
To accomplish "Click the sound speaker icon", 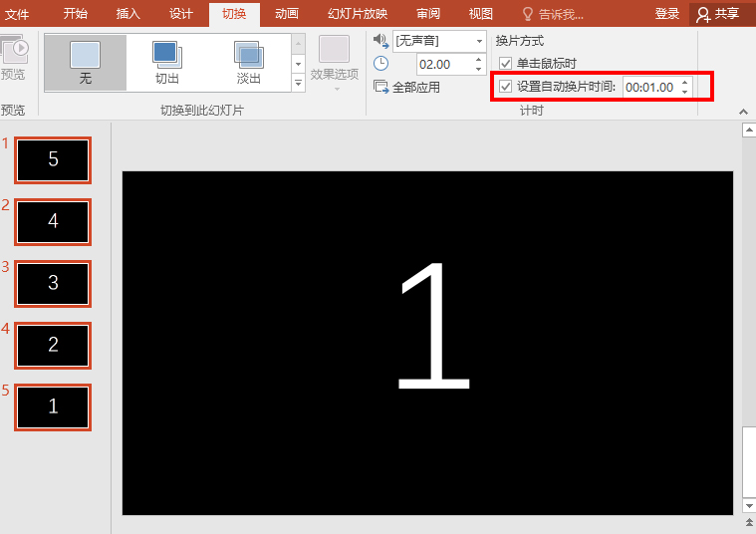I will [x=380, y=41].
